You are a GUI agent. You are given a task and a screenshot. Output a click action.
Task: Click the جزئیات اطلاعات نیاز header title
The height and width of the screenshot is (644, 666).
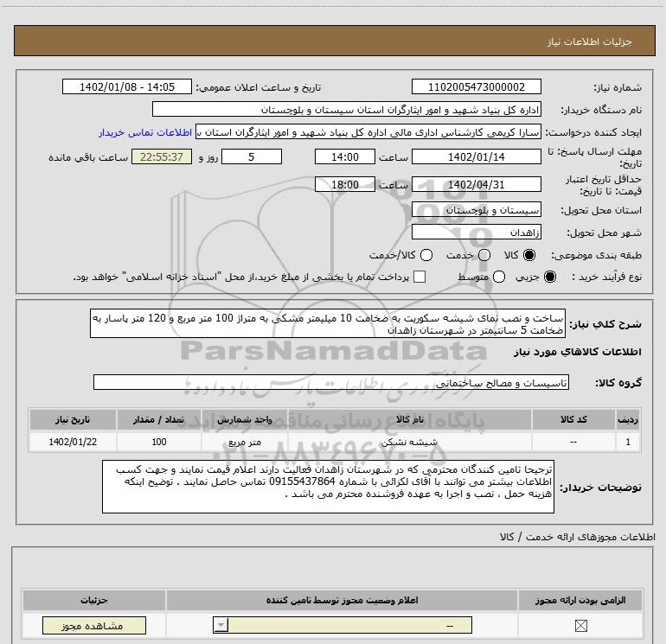pyautogui.click(x=589, y=41)
